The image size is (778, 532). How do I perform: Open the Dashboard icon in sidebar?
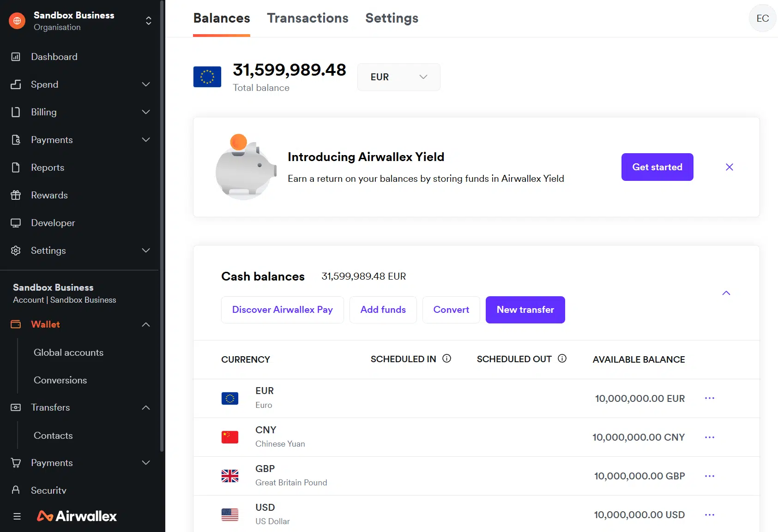[x=16, y=57]
